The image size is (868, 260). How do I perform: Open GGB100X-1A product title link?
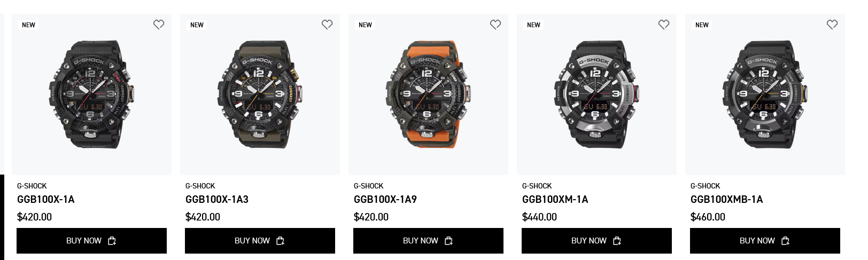[46, 200]
